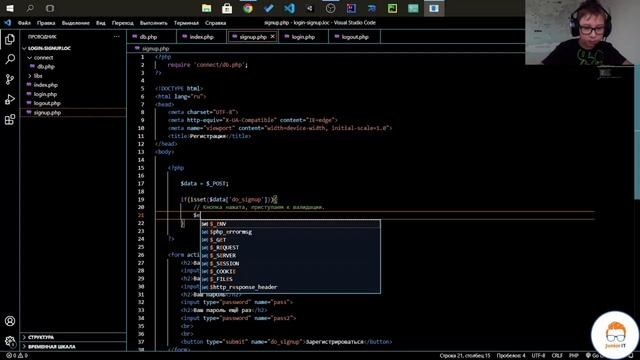Choose $_REQUEST from the autocomplete list
640x360 pixels.
[x=290, y=248]
